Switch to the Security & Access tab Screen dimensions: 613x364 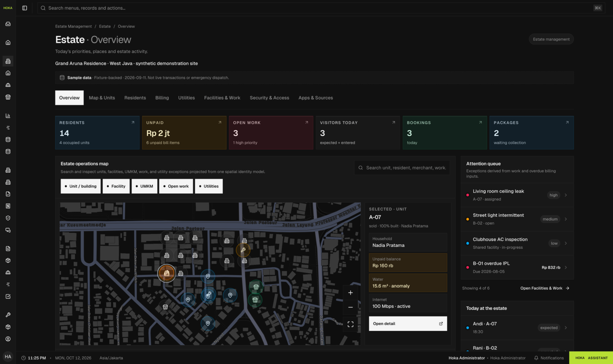click(269, 98)
